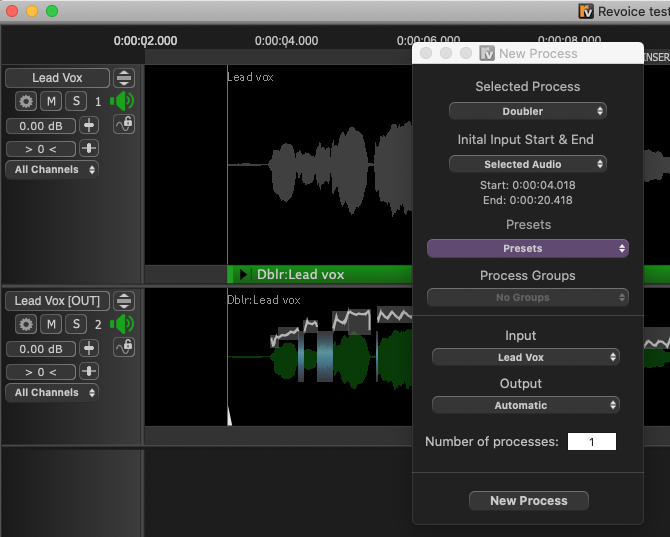
Task: Click the New Process button
Action: click(x=529, y=501)
